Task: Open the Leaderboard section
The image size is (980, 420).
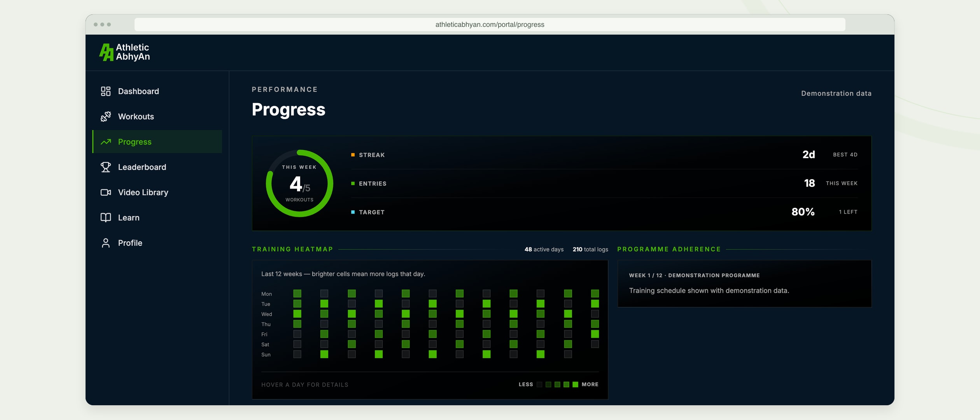Action: click(x=157, y=167)
